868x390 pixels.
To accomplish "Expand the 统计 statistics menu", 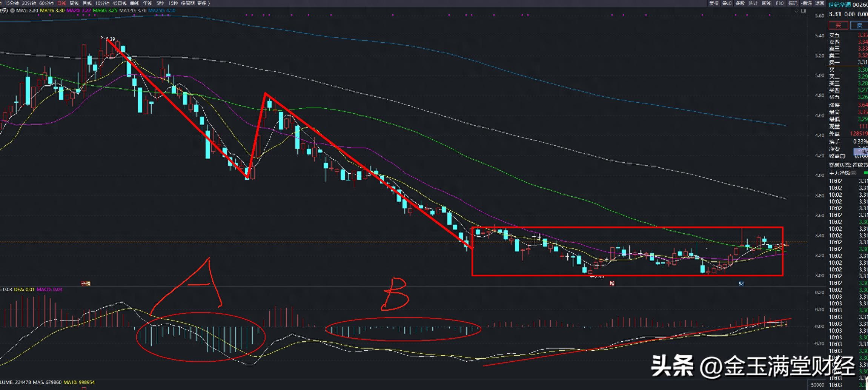I will click(x=753, y=3).
